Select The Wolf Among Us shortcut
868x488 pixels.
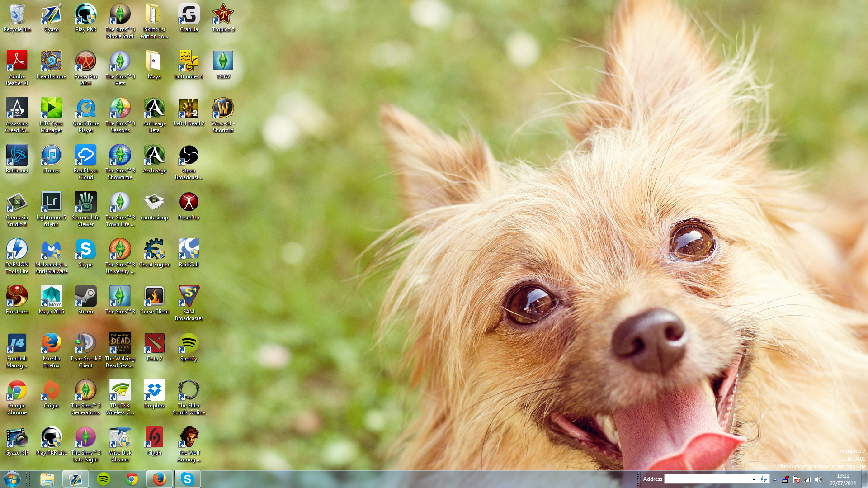click(x=189, y=445)
